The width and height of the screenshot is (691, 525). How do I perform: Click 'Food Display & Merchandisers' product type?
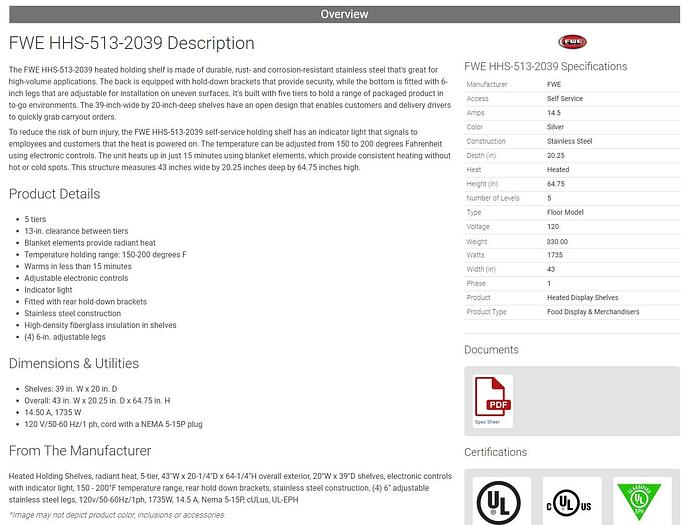click(x=593, y=312)
